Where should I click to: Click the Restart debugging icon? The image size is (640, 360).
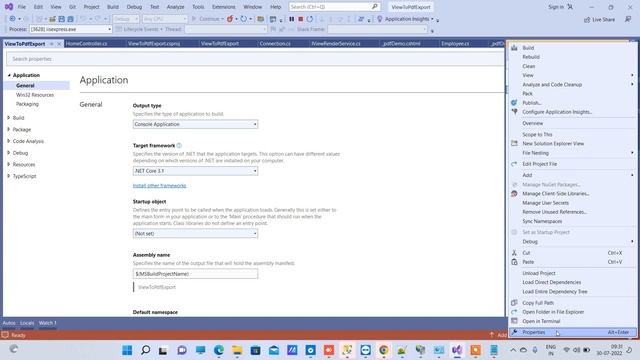[310, 19]
